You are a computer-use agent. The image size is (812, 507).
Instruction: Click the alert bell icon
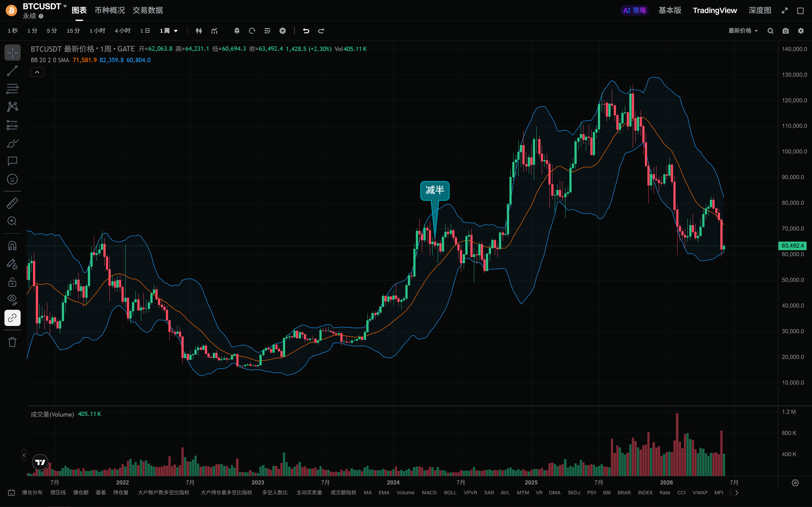tap(237, 31)
